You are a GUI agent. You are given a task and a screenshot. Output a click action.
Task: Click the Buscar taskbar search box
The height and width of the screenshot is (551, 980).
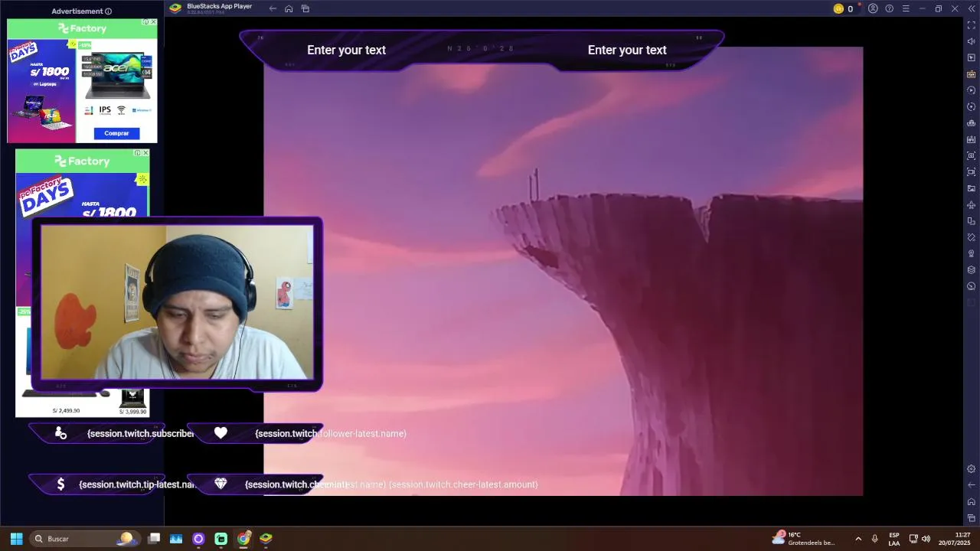pos(84,539)
